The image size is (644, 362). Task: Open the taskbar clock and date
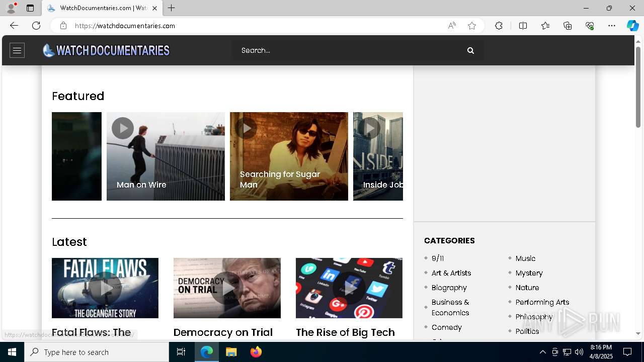(601, 352)
